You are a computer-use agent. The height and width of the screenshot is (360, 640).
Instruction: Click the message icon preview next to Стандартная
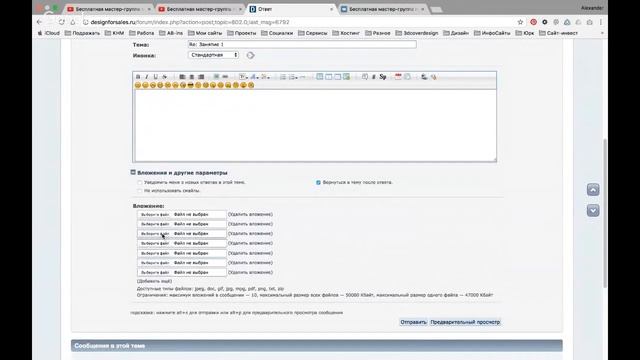(250, 55)
